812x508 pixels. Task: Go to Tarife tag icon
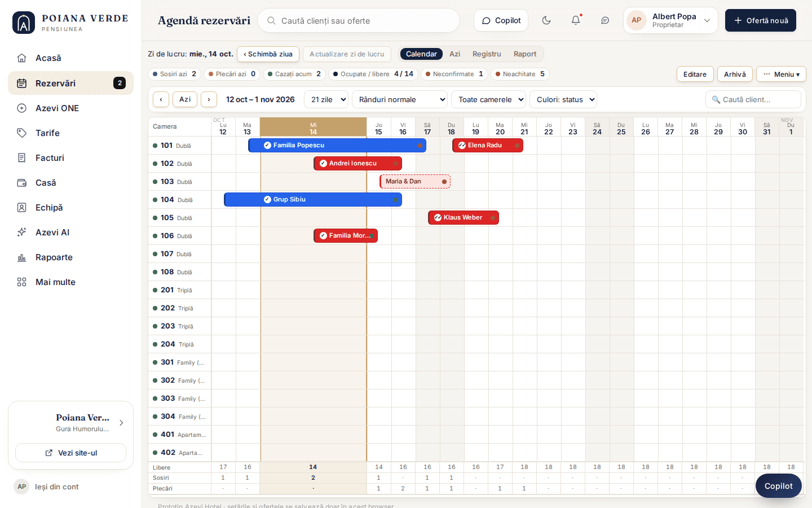pyautogui.click(x=22, y=133)
